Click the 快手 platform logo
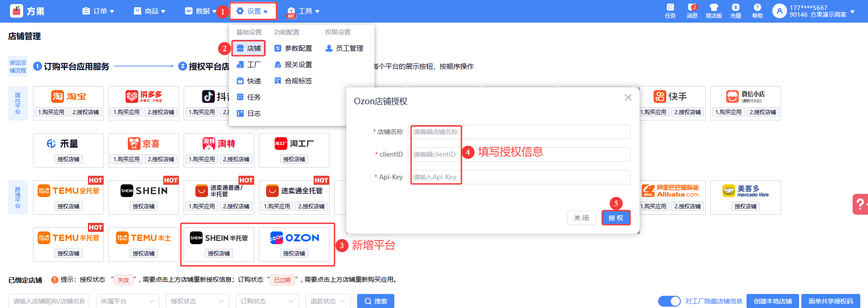Viewport: 868px width, 308px height. [670, 96]
